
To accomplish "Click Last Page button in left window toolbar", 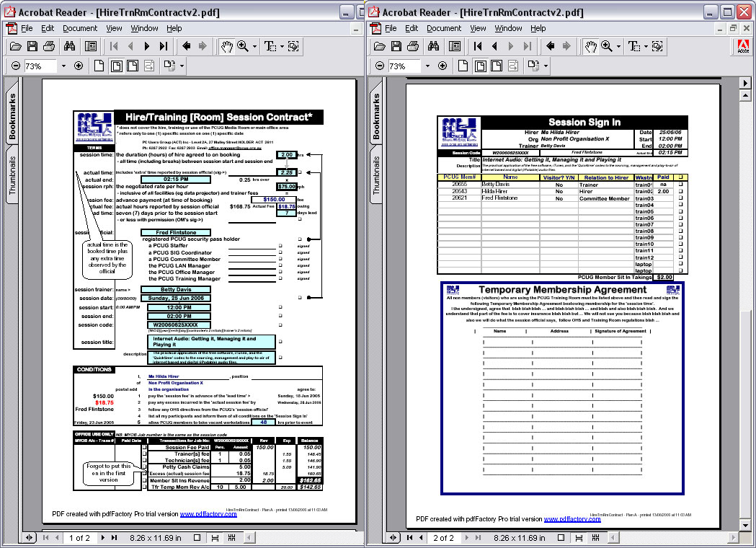I will 164,46.
